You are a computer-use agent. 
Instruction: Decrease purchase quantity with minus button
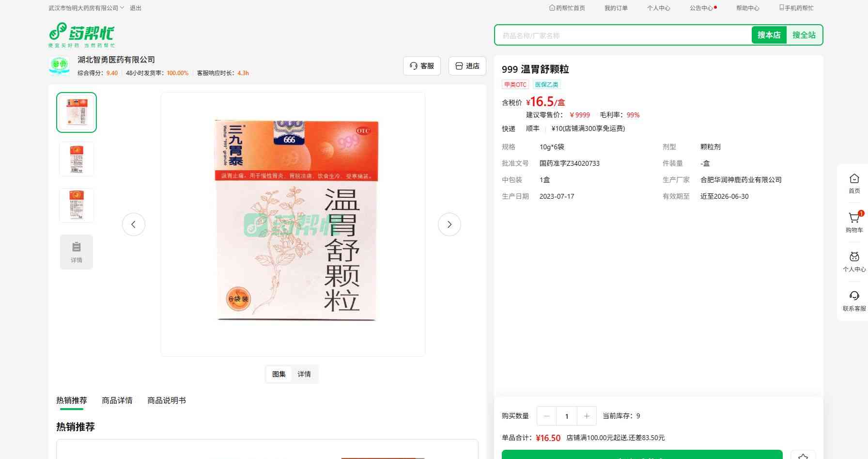(x=546, y=416)
